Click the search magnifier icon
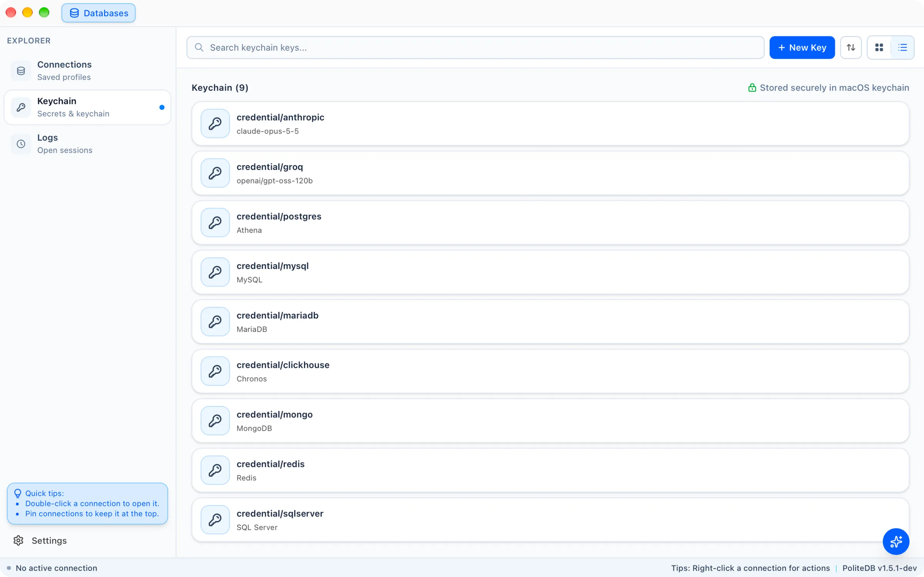The image size is (924, 577). click(x=199, y=47)
